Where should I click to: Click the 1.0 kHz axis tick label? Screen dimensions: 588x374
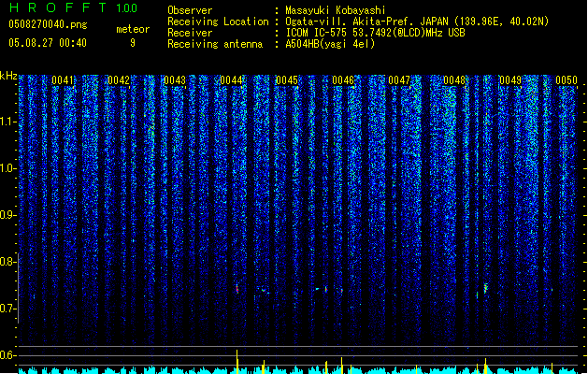(7, 168)
